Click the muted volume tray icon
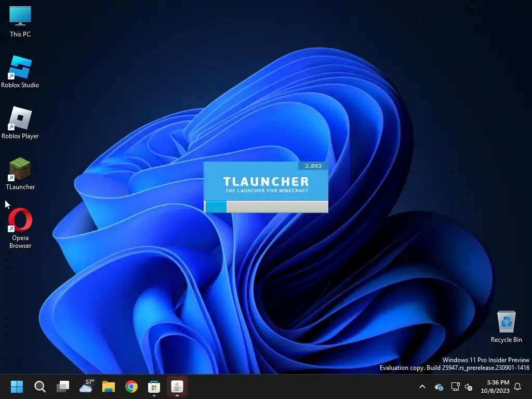Screen dimensions: 532x399 [x=469, y=387]
